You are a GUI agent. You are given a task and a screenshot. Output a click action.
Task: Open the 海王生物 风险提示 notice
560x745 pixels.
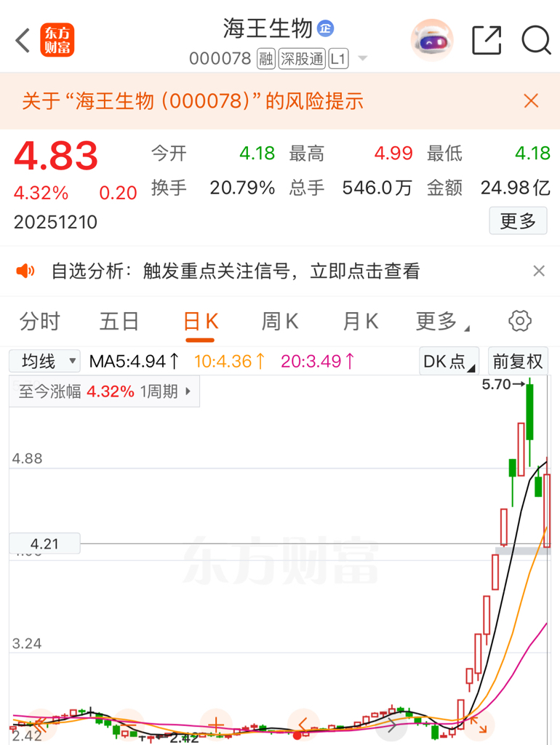coord(193,100)
